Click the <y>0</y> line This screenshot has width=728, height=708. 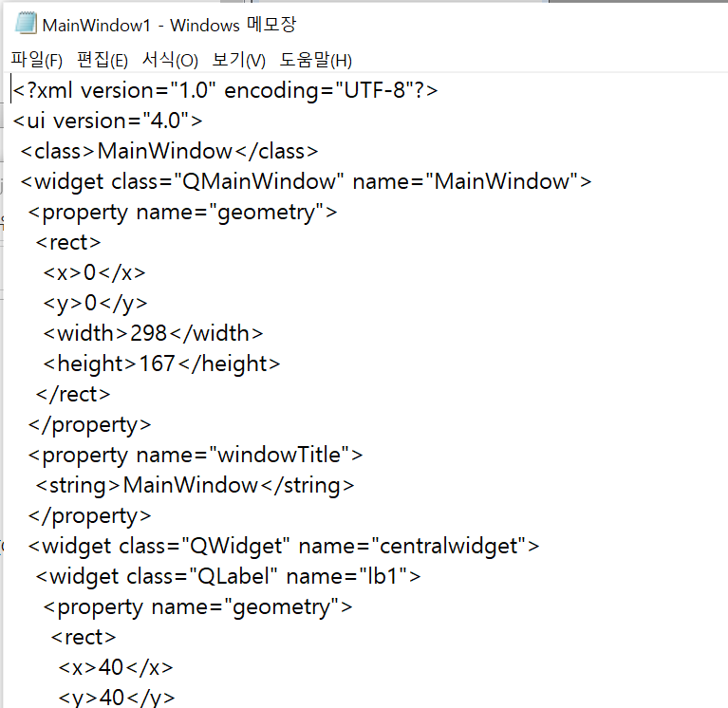click(95, 304)
